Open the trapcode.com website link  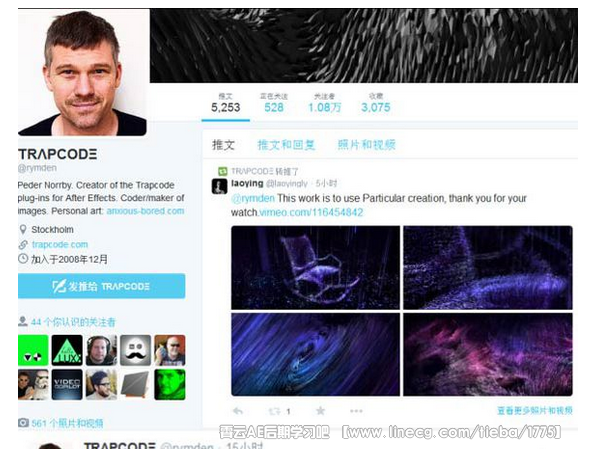coord(60,244)
